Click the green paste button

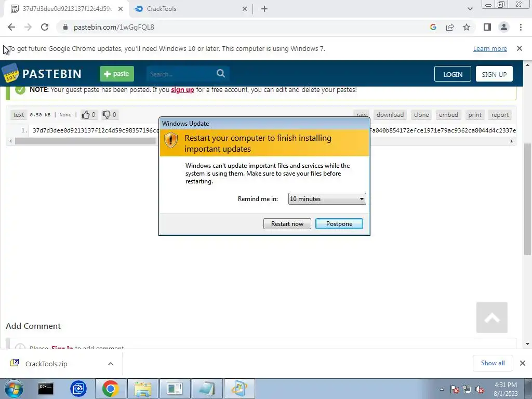[x=117, y=74]
